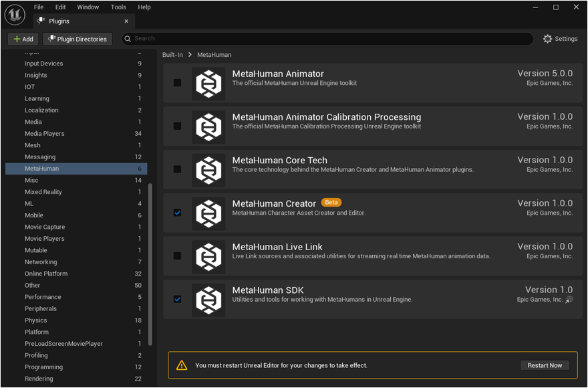Click the Add plugin button
Screen dimensions: 588x388
click(23, 39)
